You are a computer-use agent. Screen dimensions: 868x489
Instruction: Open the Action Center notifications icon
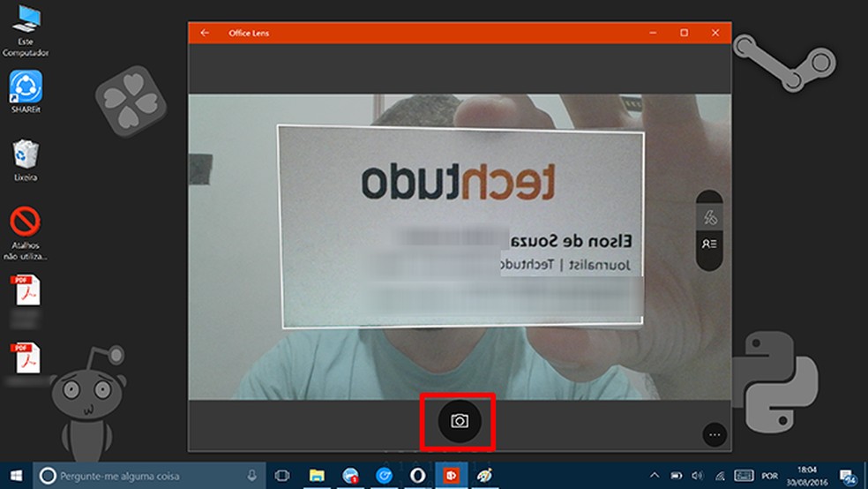tap(847, 477)
